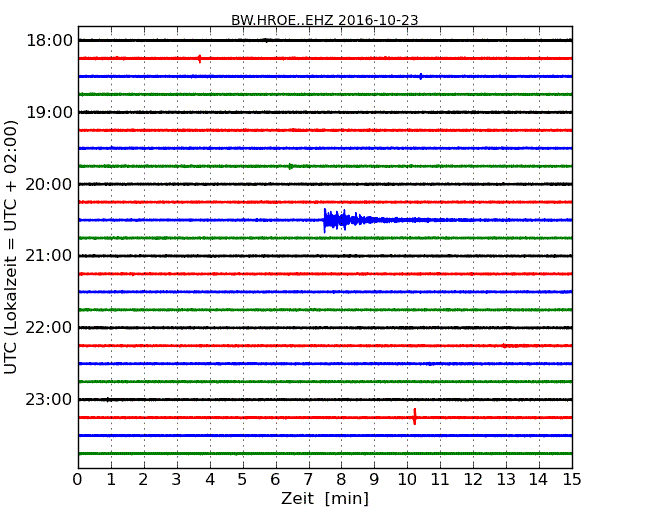Click the small black blip on the 18:00 trace
650x520 pixels.
(x=266, y=40)
